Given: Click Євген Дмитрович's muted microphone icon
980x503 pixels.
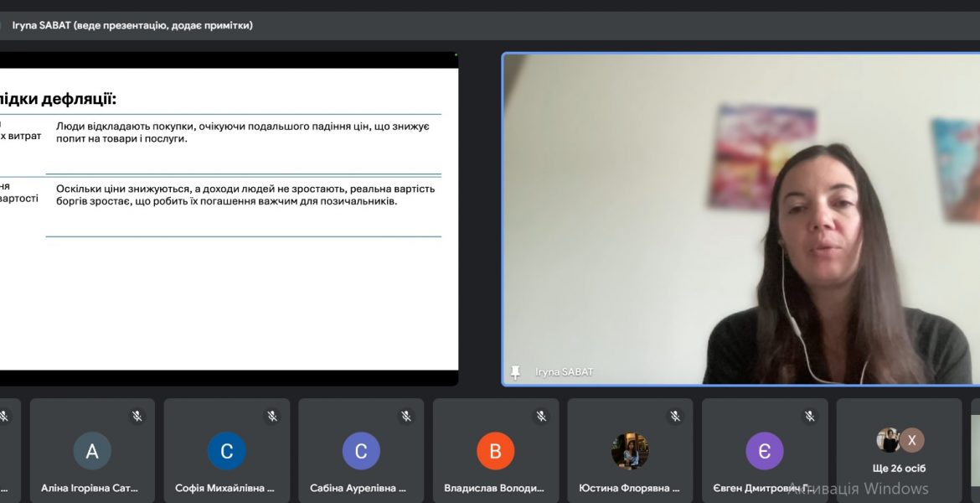Looking at the screenshot, I should pyautogui.click(x=810, y=416).
